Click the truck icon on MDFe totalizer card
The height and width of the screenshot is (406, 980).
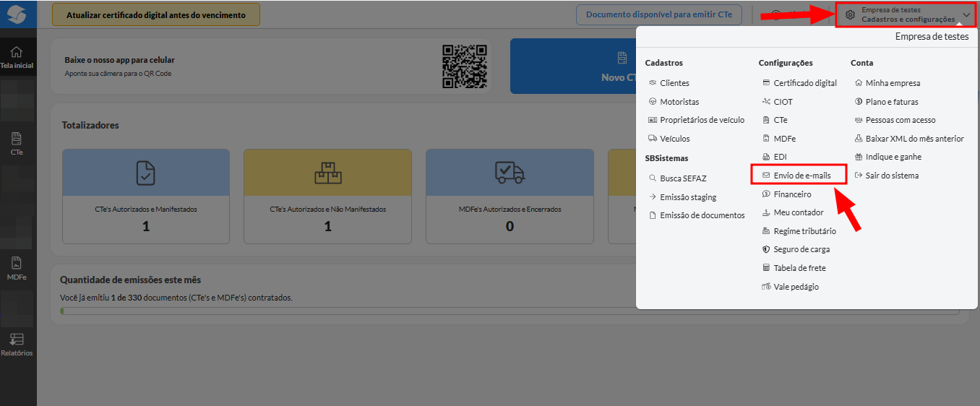point(510,173)
